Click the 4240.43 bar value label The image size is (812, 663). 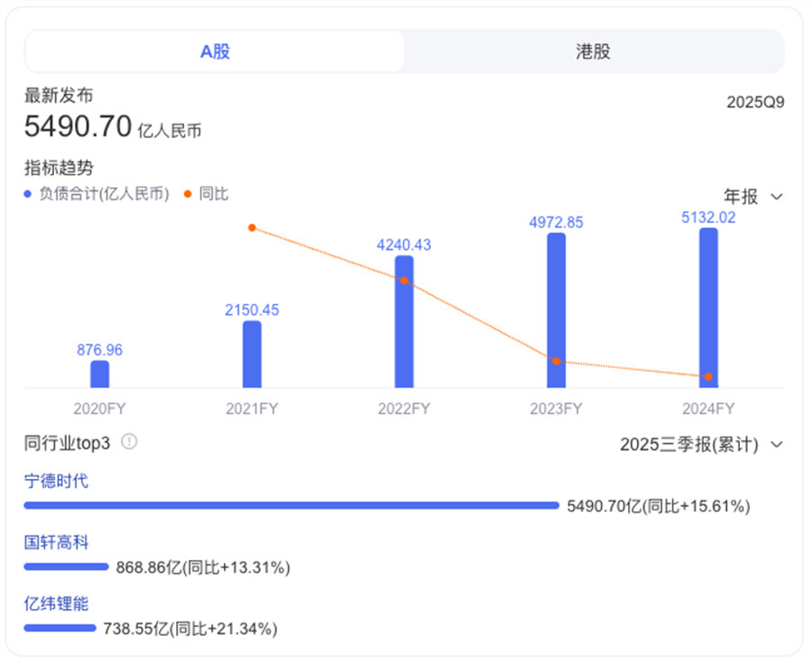point(404,244)
